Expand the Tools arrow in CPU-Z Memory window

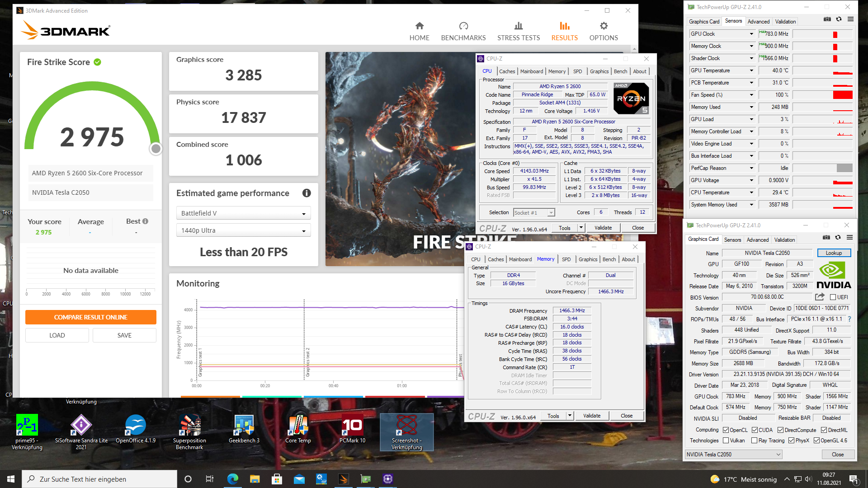click(570, 416)
